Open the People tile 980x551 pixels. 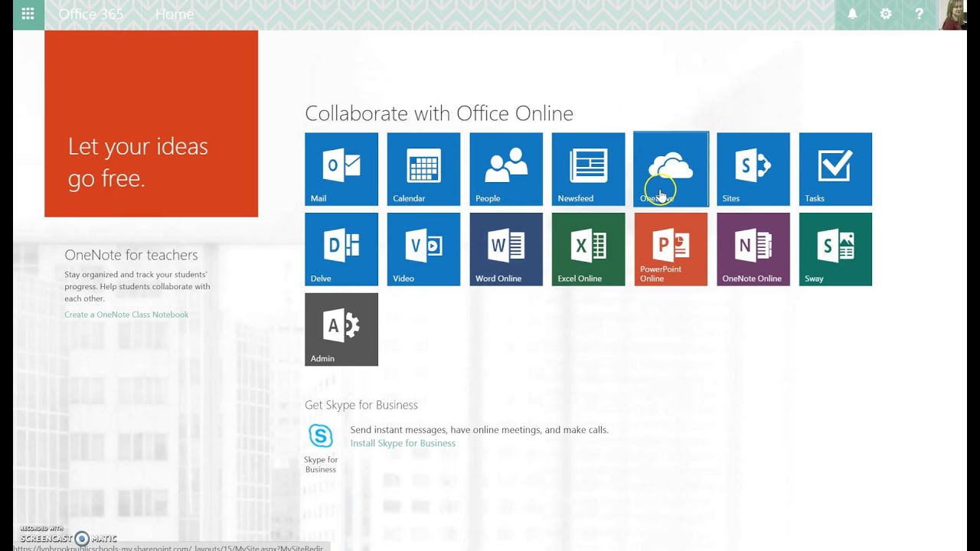tap(506, 169)
